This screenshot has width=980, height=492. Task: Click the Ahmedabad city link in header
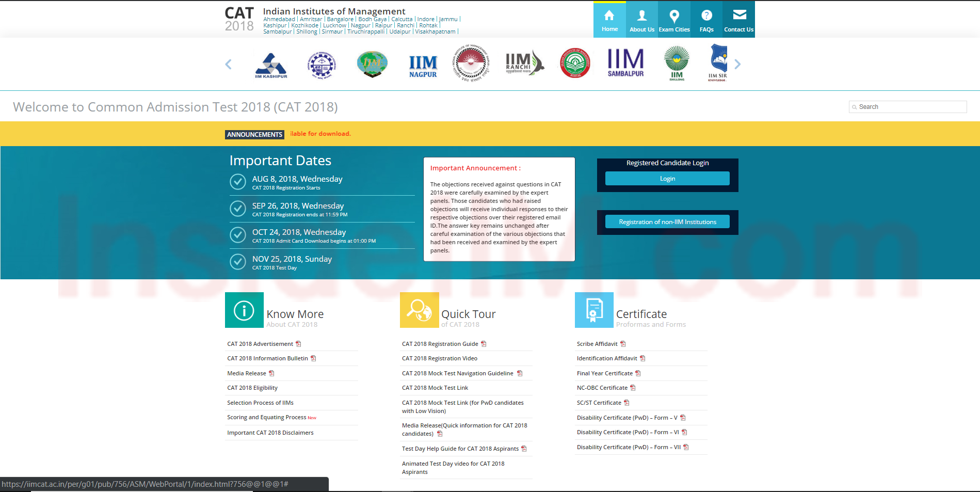pos(279,19)
